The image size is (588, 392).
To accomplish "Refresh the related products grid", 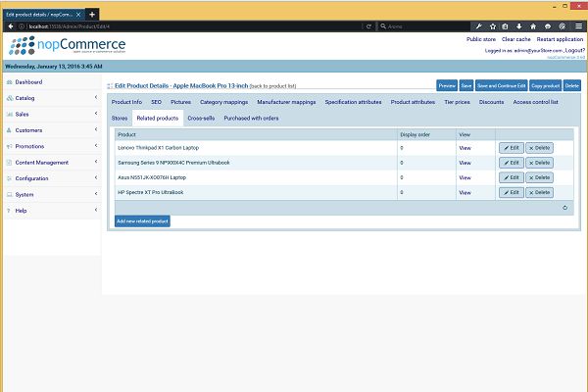I will [564, 208].
